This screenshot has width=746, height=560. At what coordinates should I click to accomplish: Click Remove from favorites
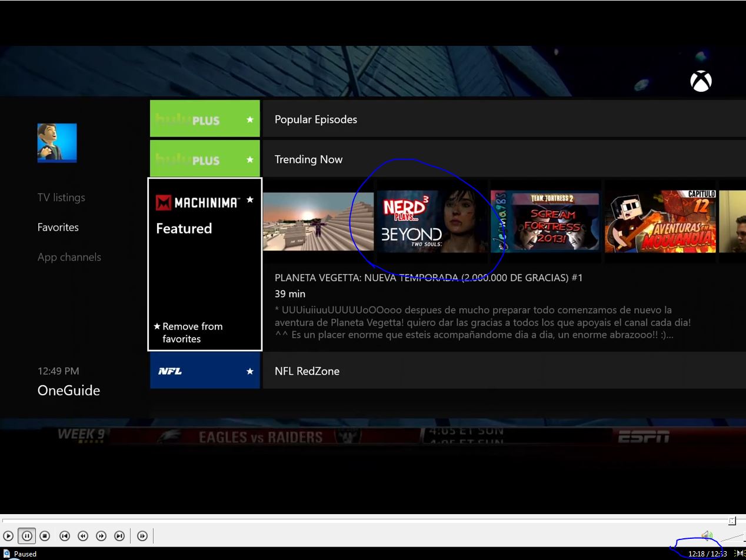[x=188, y=332]
